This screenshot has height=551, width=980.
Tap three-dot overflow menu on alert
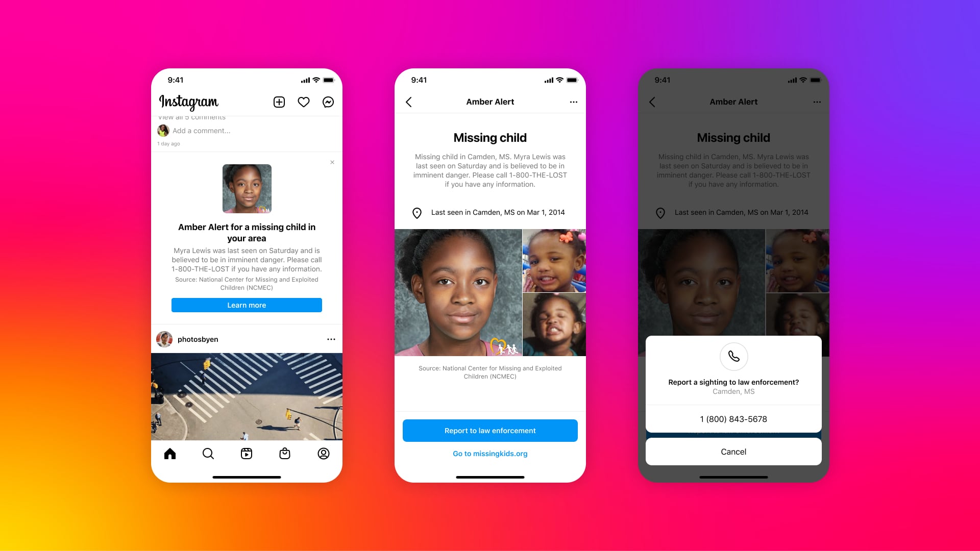point(574,102)
